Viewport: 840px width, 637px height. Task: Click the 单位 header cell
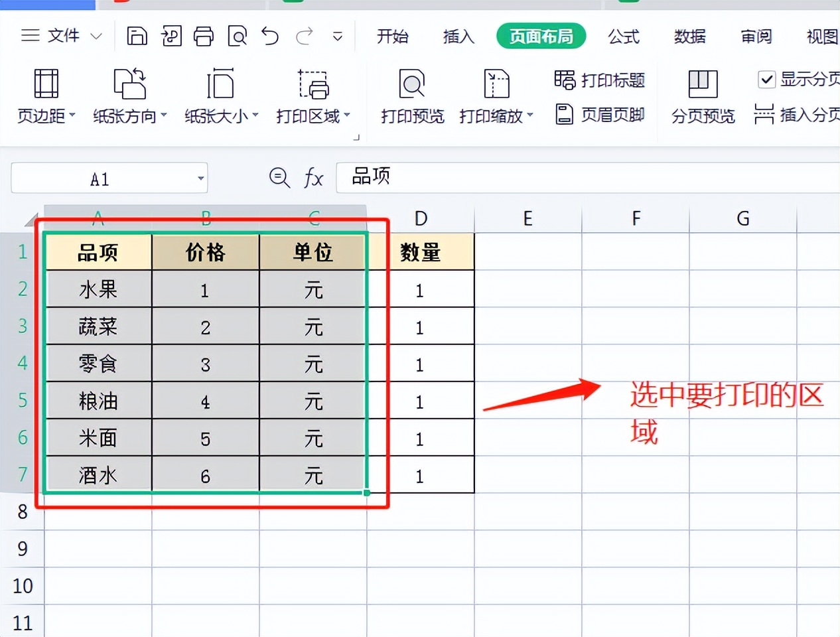[x=313, y=251]
